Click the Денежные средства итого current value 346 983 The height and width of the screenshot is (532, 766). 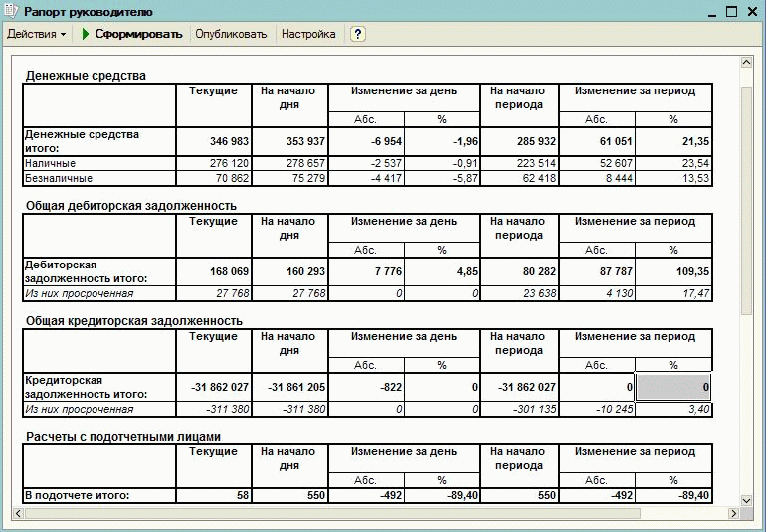[x=213, y=141]
